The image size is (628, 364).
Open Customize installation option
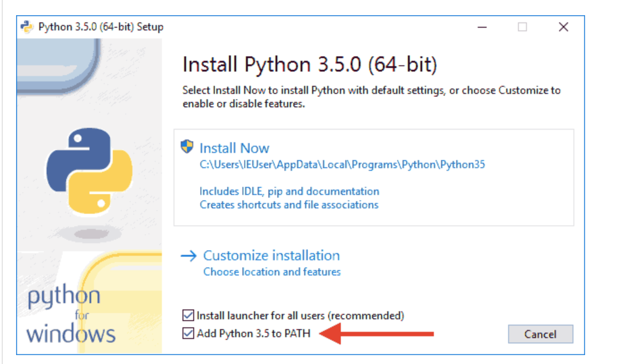272,255
